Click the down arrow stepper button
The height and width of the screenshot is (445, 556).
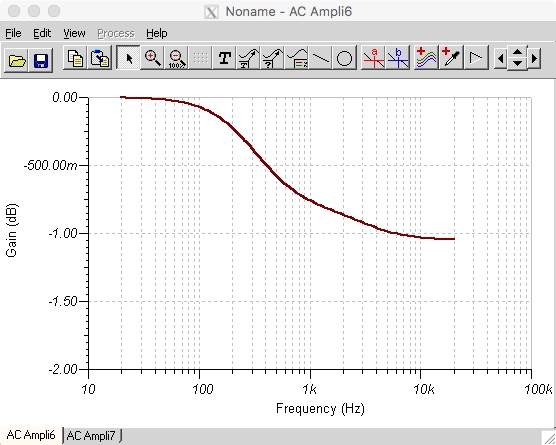point(517,64)
